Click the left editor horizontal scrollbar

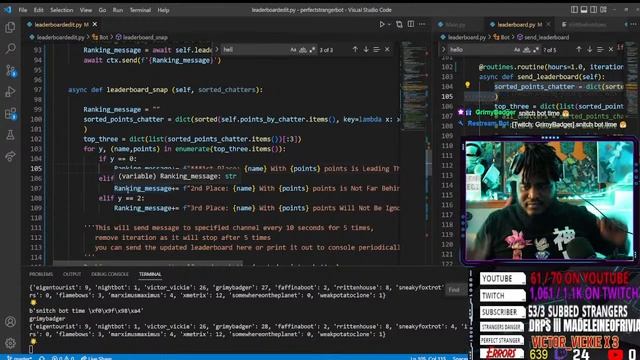148,263
